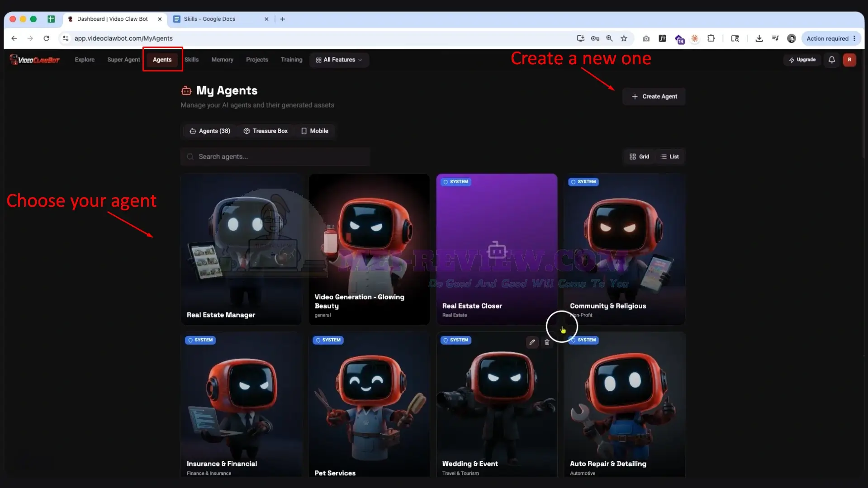Switch to the Mobile tab
This screenshot has width=868, height=488.
tap(315, 131)
